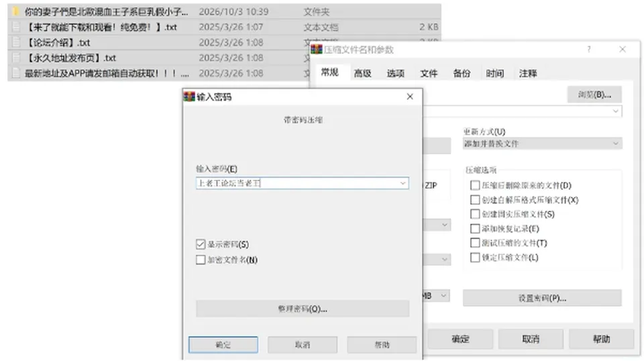The image size is (644, 361).
Task: Check 测试压缩的文件(T)
Action: [475, 243]
